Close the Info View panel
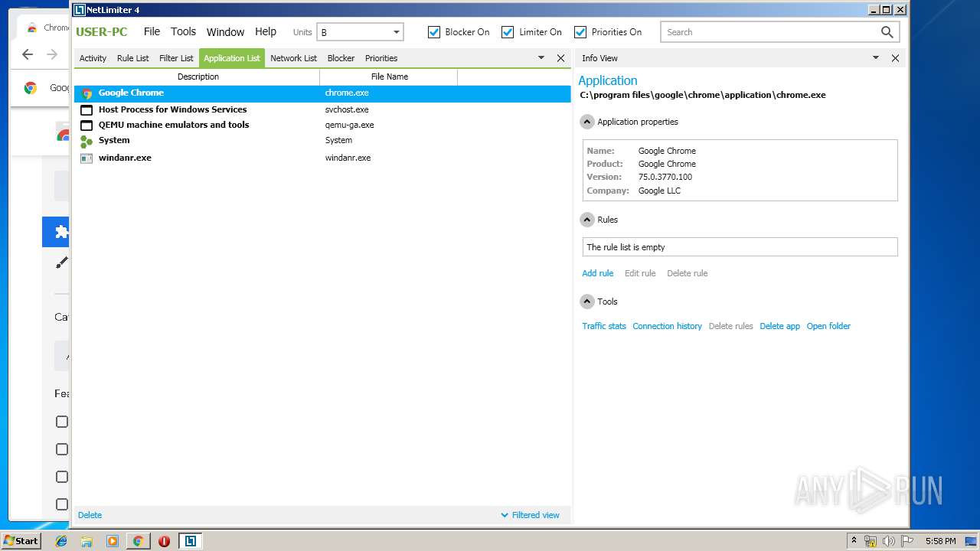Screen dimensions: 980x551 point(895,58)
